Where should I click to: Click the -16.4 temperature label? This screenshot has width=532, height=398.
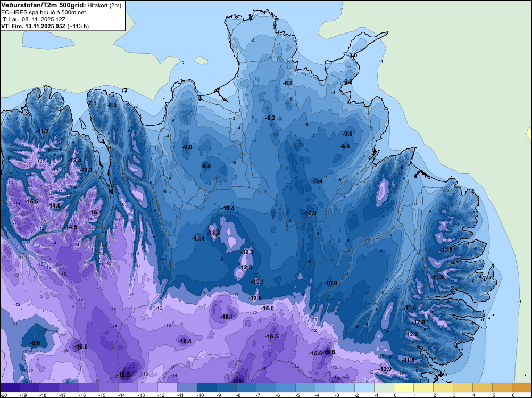(185, 342)
